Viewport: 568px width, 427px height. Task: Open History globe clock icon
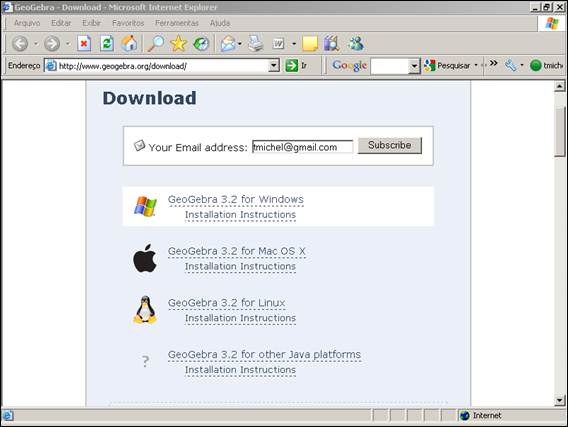pyautogui.click(x=201, y=43)
